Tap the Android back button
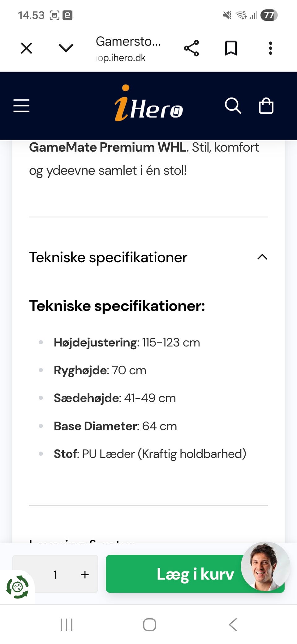Viewport: 297px width, 644px height. (233, 625)
